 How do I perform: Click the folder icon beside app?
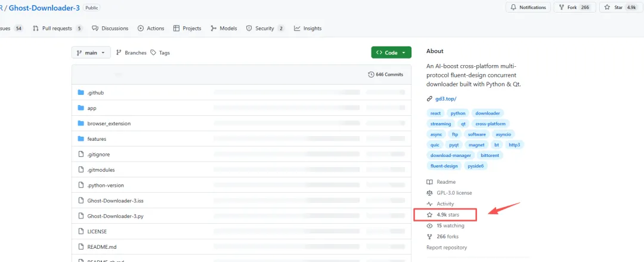80,108
